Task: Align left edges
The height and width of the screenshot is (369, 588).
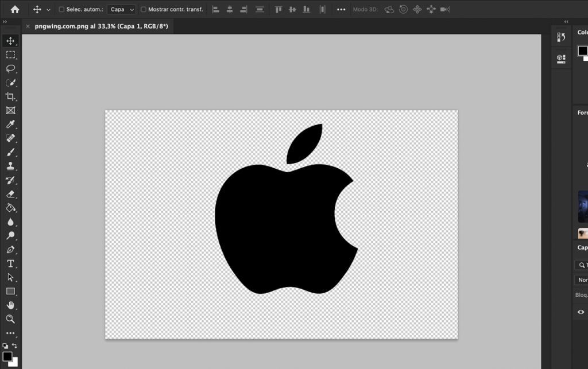Action: [x=216, y=9]
